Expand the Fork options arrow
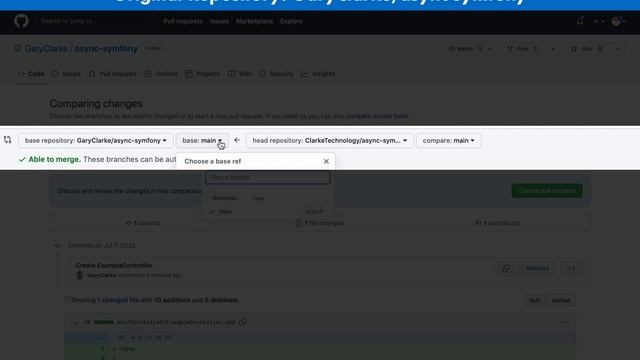 [x=553, y=49]
